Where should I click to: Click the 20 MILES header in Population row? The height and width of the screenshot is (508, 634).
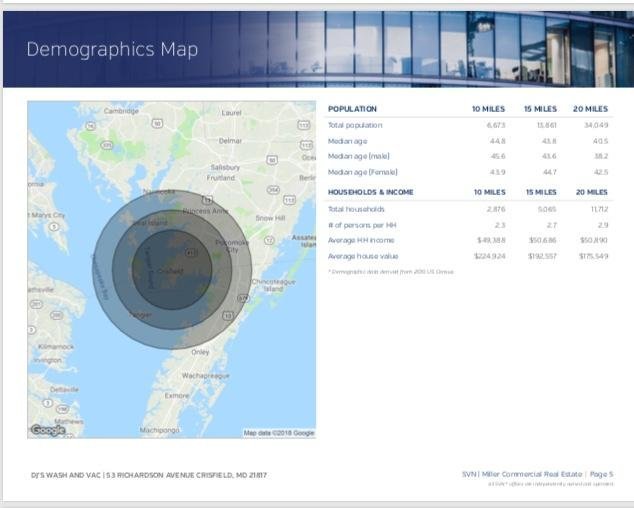(590, 108)
